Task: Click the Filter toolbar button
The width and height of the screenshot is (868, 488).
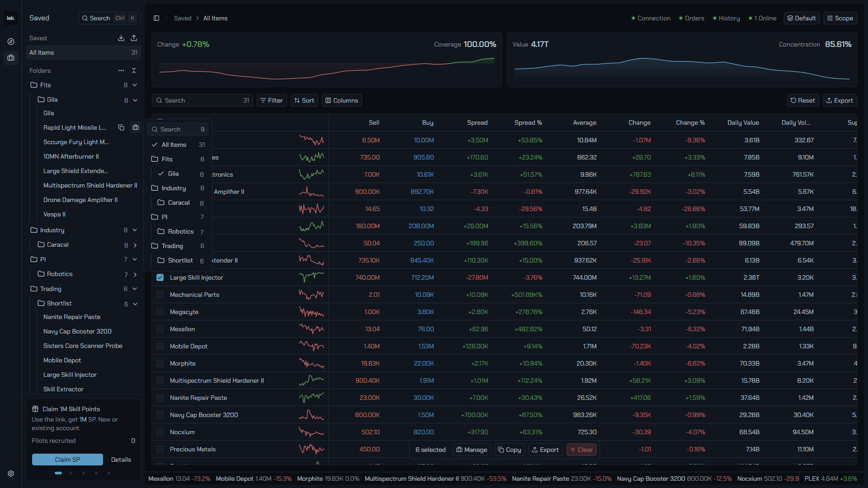Action: coord(272,100)
